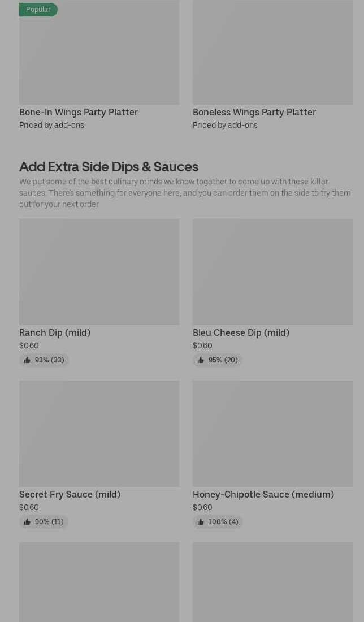Click the Boneless Wings Party Platter title
This screenshot has height=622, width=364.
click(254, 112)
